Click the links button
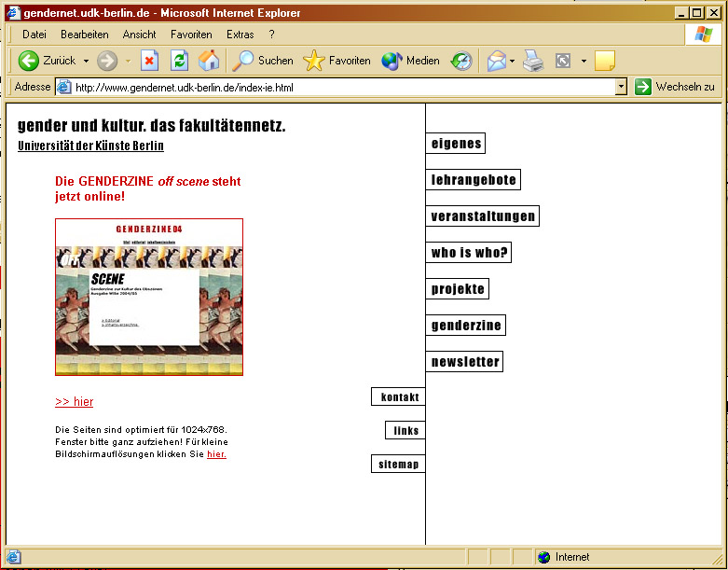Image resolution: width=728 pixels, height=570 pixels. click(x=405, y=430)
